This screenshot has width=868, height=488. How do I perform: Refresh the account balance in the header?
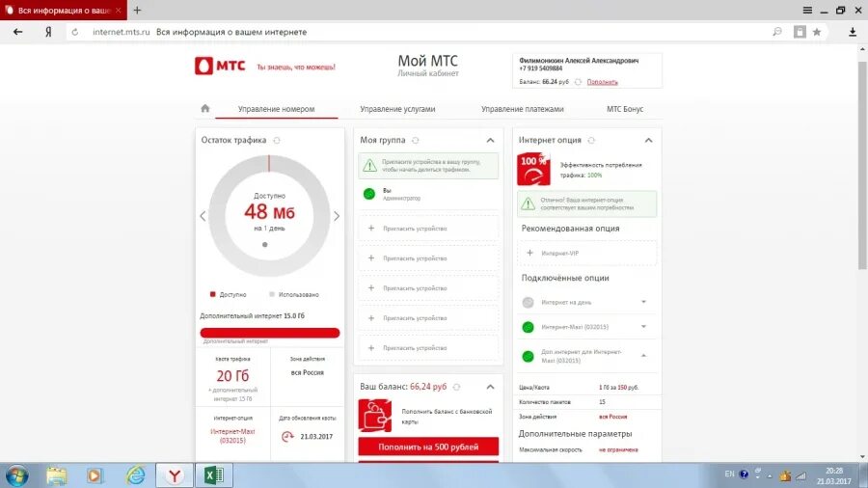(x=578, y=82)
